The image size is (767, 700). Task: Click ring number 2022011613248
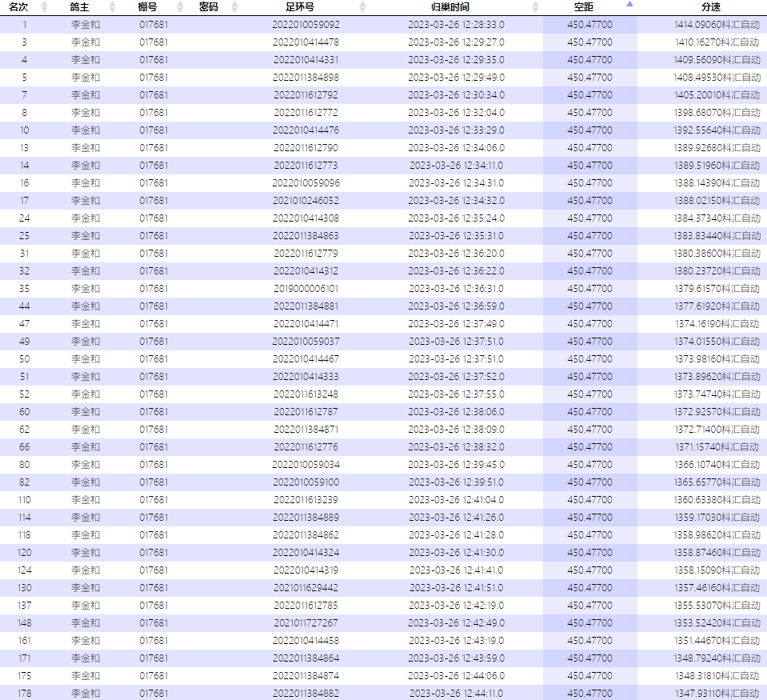pos(306,394)
